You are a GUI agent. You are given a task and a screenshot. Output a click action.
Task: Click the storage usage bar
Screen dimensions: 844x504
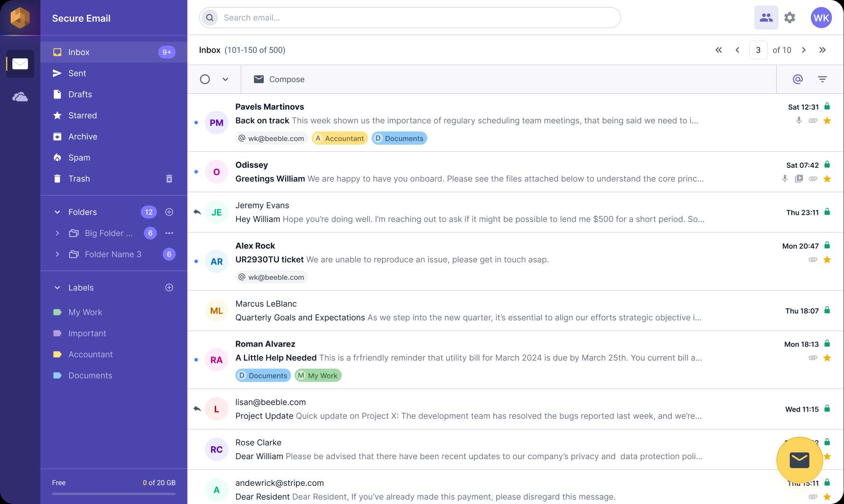pos(113,494)
